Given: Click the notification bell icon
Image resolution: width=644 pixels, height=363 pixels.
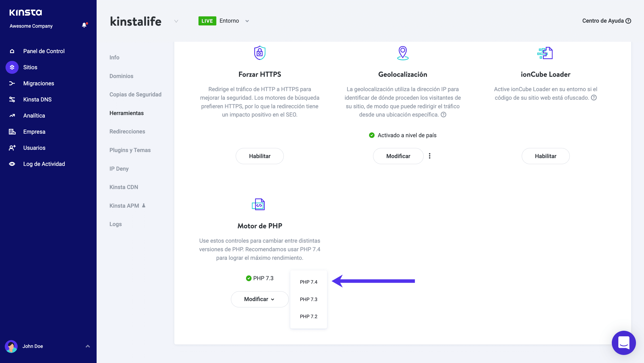Looking at the screenshot, I should click(x=84, y=25).
